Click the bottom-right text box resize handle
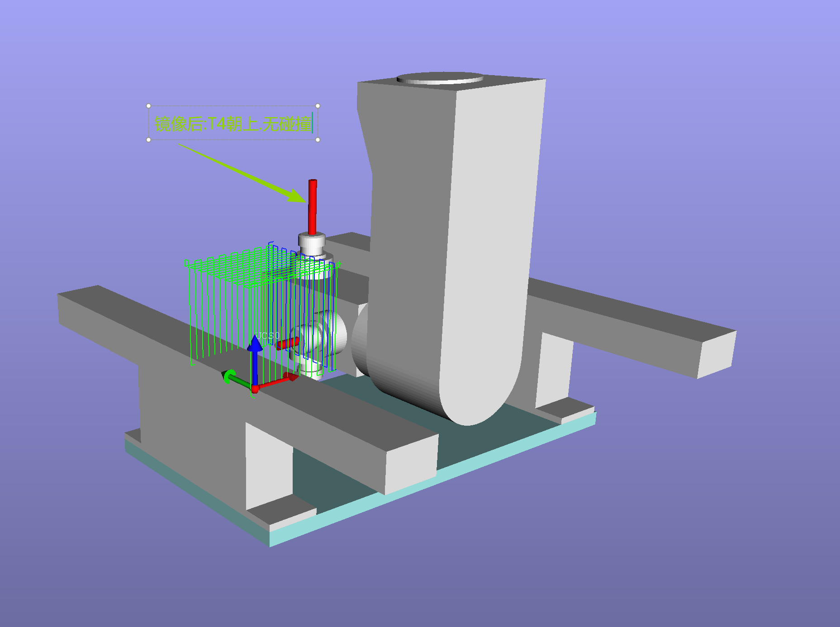This screenshot has width=840, height=627. coord(318,140)
